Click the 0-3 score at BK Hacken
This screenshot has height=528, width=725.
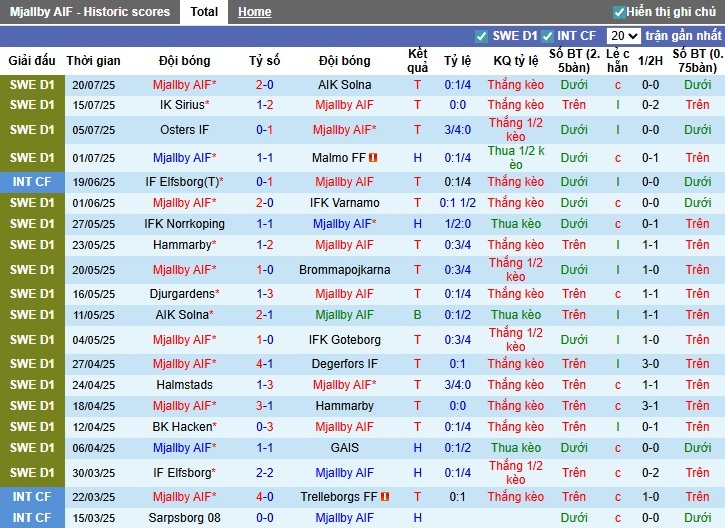point(264,427)
